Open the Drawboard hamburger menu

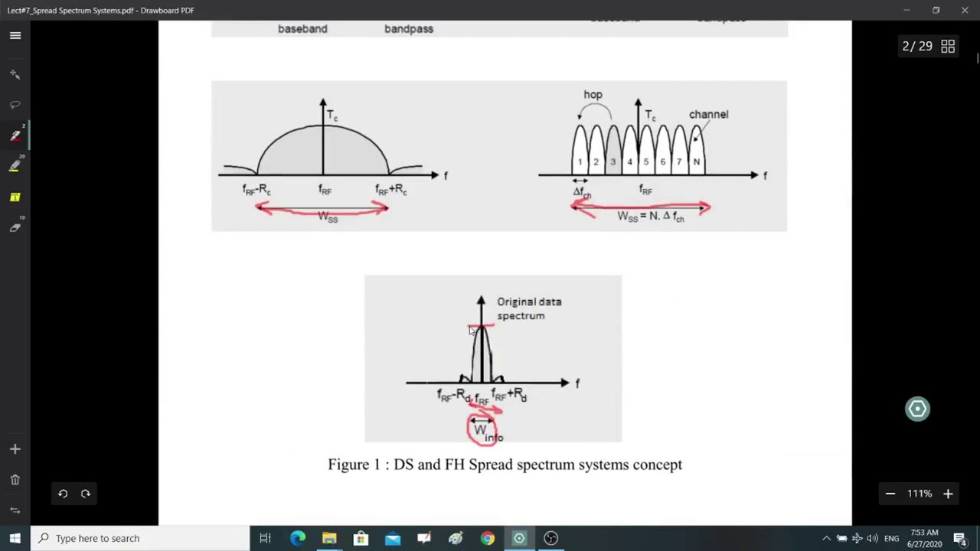point(15,35)
